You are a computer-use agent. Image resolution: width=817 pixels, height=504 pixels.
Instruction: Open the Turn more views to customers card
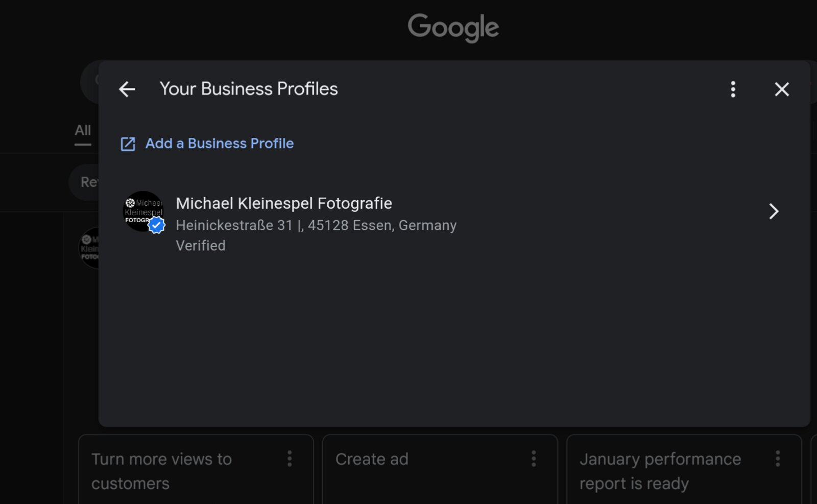coord(196,469)
